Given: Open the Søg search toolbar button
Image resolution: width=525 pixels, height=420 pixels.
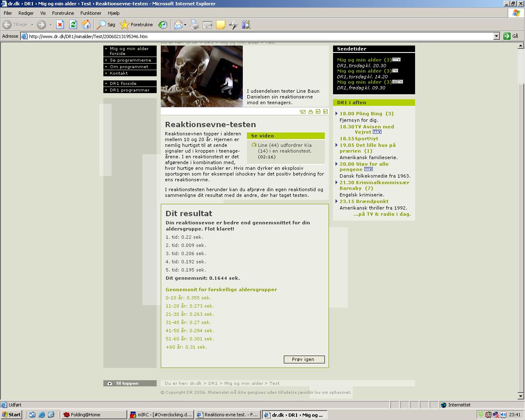Looking at the screenshot, I should (x=106, y=25).
